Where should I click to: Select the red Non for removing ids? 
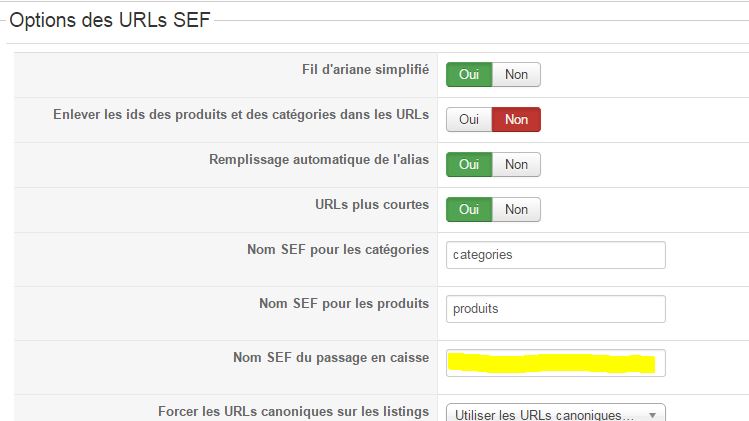pos(516,119)
